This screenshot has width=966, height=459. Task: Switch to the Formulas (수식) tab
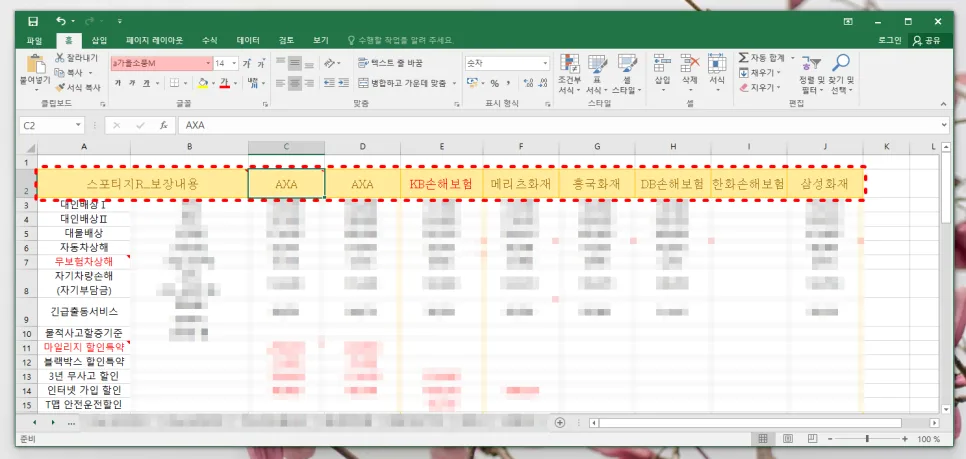[x=209, y=41]
